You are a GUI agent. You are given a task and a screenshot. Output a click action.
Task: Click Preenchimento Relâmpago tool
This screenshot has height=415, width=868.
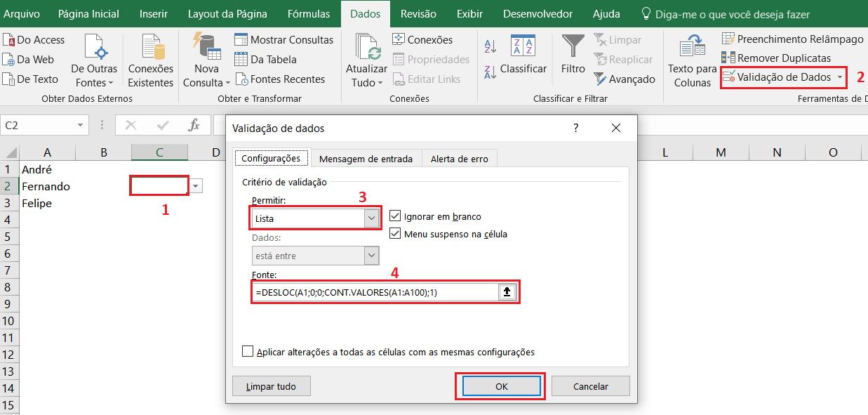(x=792, y=39)
